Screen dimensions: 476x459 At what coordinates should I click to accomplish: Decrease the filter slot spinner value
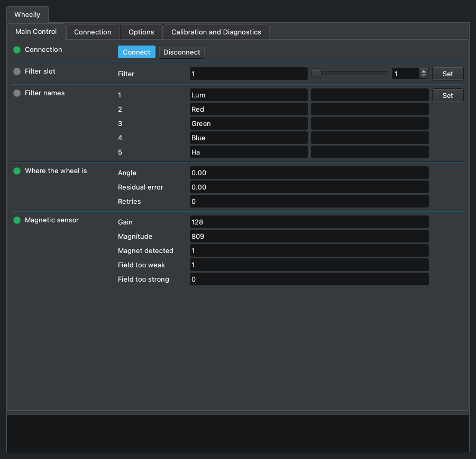tap(424, 76)
